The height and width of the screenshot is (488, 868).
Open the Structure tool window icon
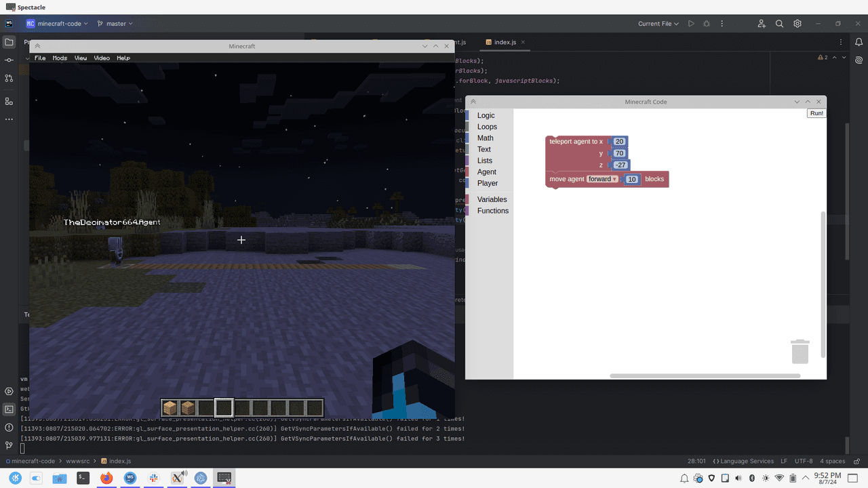point(9,101)
